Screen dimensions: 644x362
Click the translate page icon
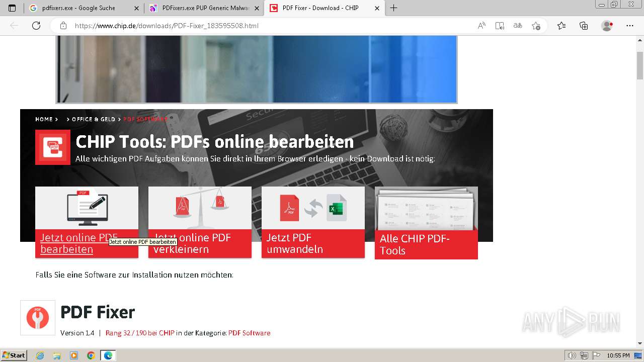coord(518,26)
